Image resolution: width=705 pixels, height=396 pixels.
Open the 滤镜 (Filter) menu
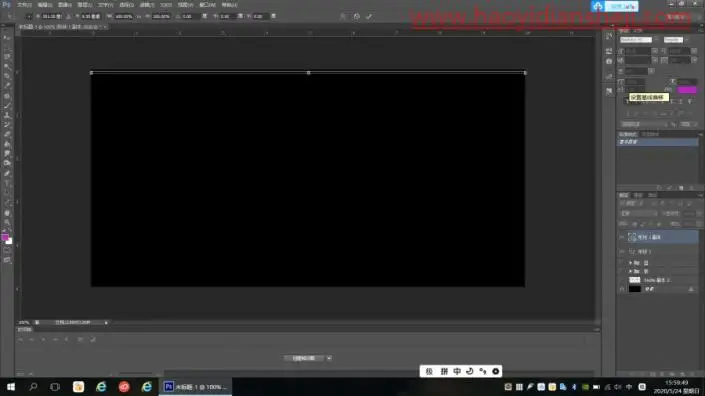point(147,5)
